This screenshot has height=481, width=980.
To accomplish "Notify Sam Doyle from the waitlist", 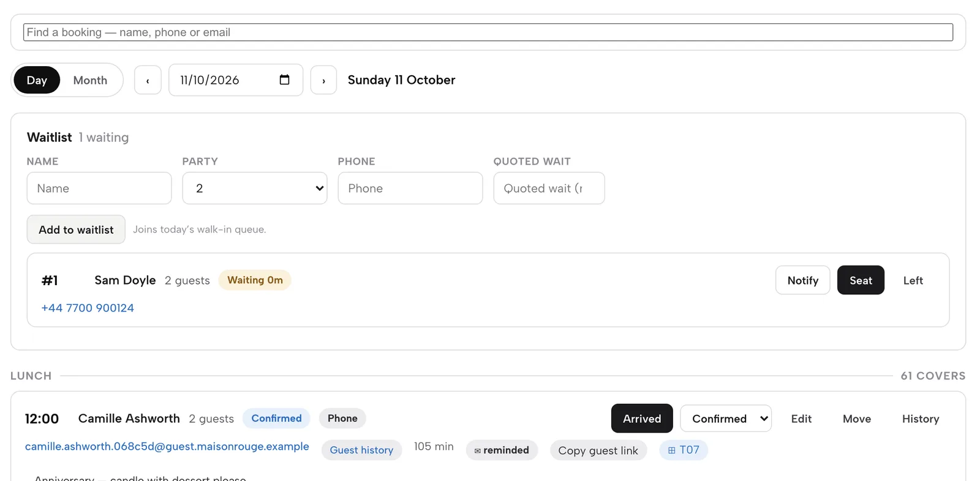I will click(x=803, y=280).
